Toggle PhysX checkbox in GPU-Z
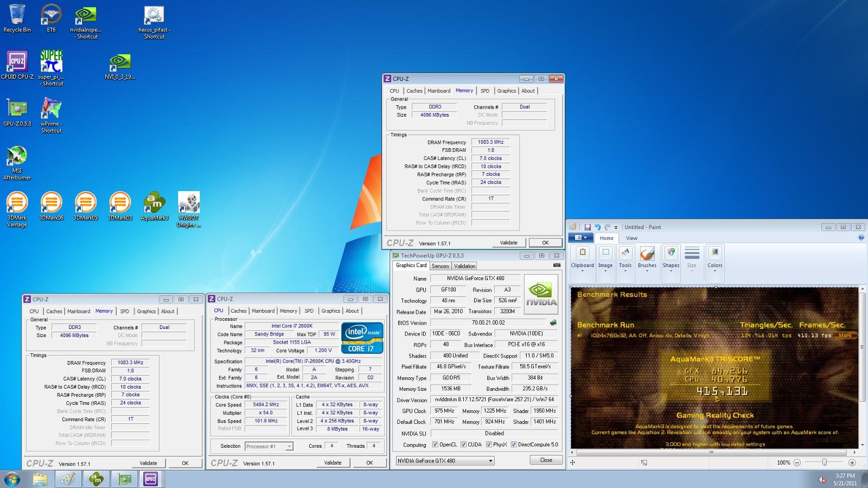This screenshot has height=488, width=868. point(489,445)
